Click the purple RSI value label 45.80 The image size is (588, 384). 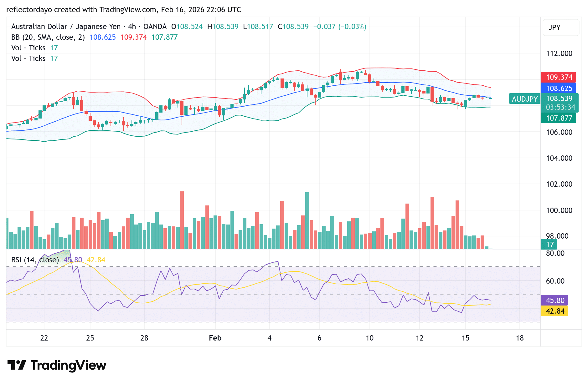click(x=554, y=300)
